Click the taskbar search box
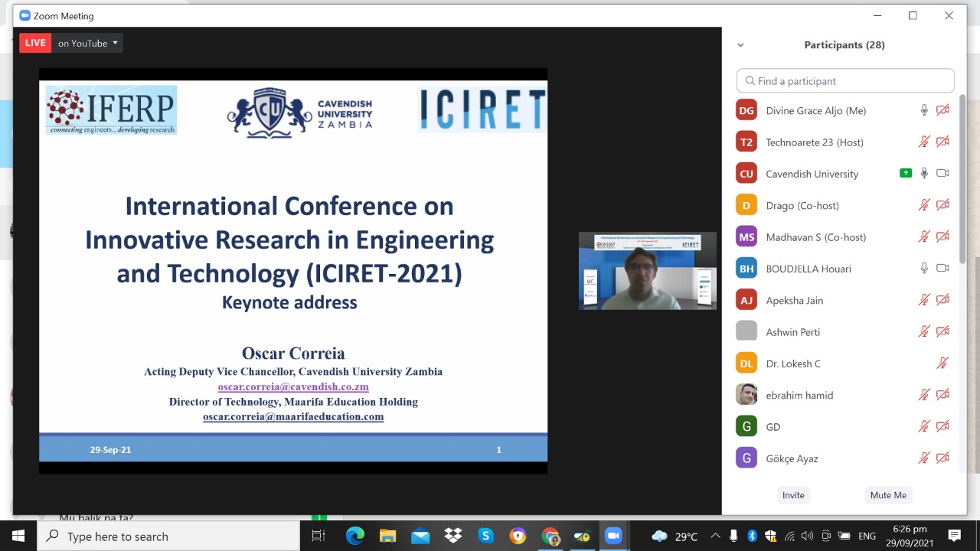Viewport: 980px width, 551px height. pyautogui.click(x=168, y=536)
